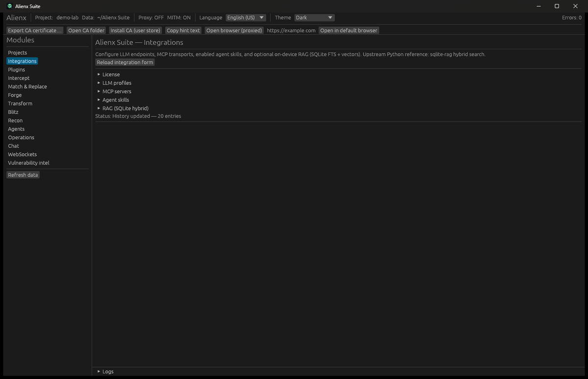Viewport: 588px width, 379px height.
Task: Click the Open CA folder button
Action: (86, 30)
